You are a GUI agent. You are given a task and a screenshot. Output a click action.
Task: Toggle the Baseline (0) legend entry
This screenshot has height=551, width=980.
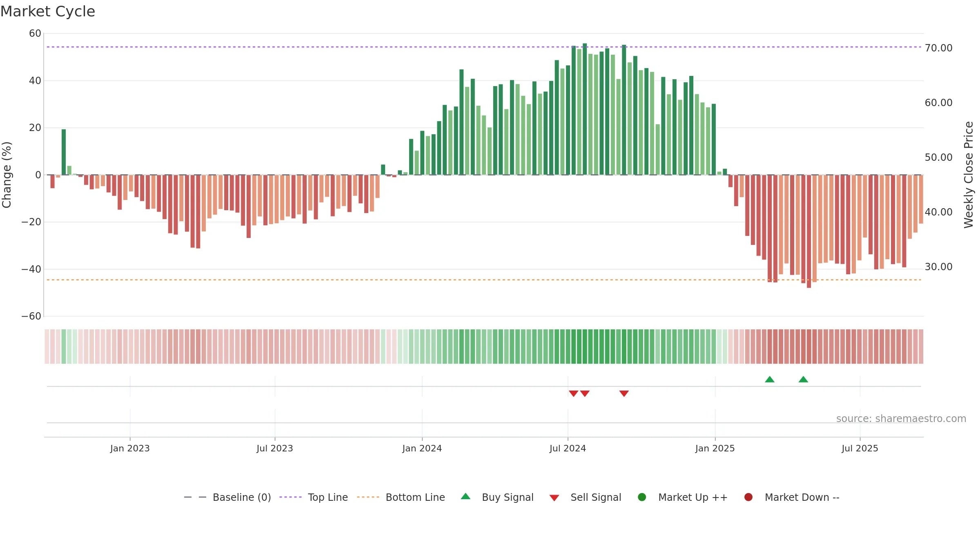[227, 497]
